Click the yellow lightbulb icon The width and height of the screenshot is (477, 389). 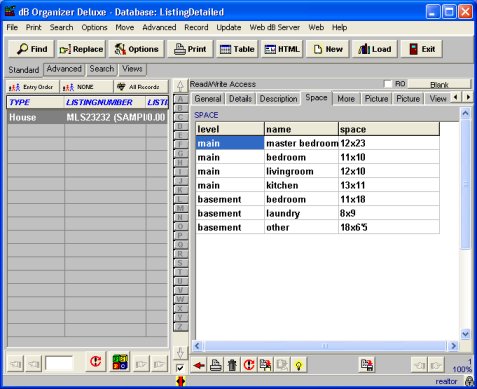[299, 365]
